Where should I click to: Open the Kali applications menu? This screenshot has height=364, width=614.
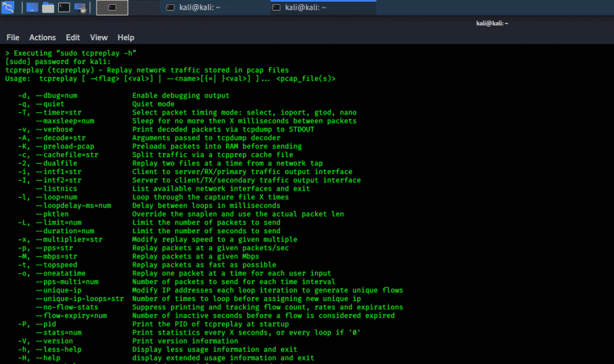(x=8, y=7)
